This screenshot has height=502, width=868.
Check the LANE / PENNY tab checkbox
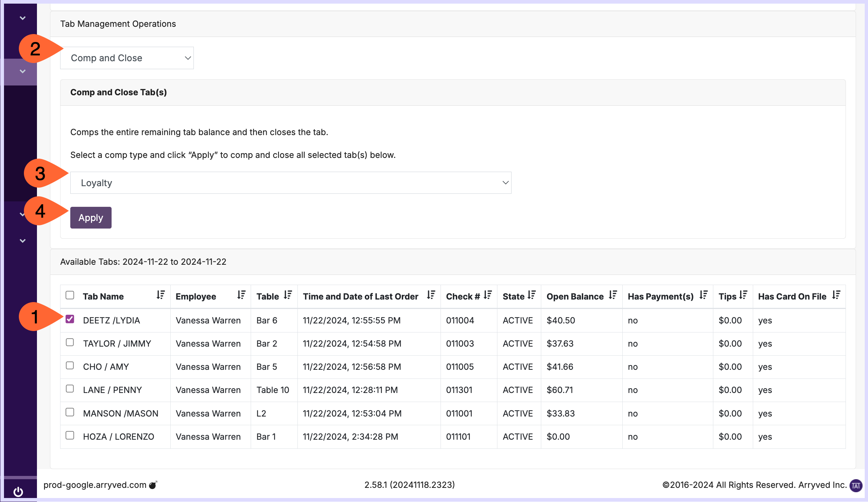[70, 389]
